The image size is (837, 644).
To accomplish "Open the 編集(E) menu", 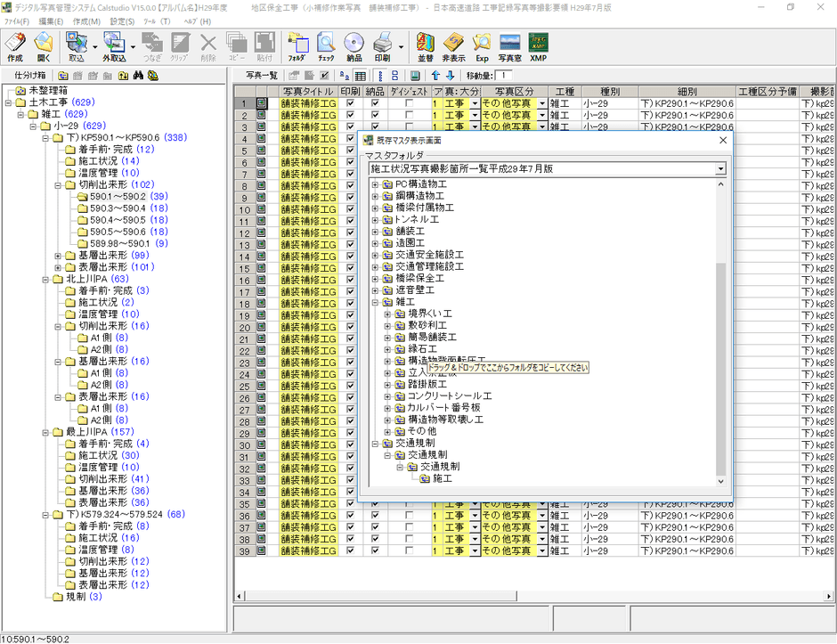I will (x=51, y=20).
